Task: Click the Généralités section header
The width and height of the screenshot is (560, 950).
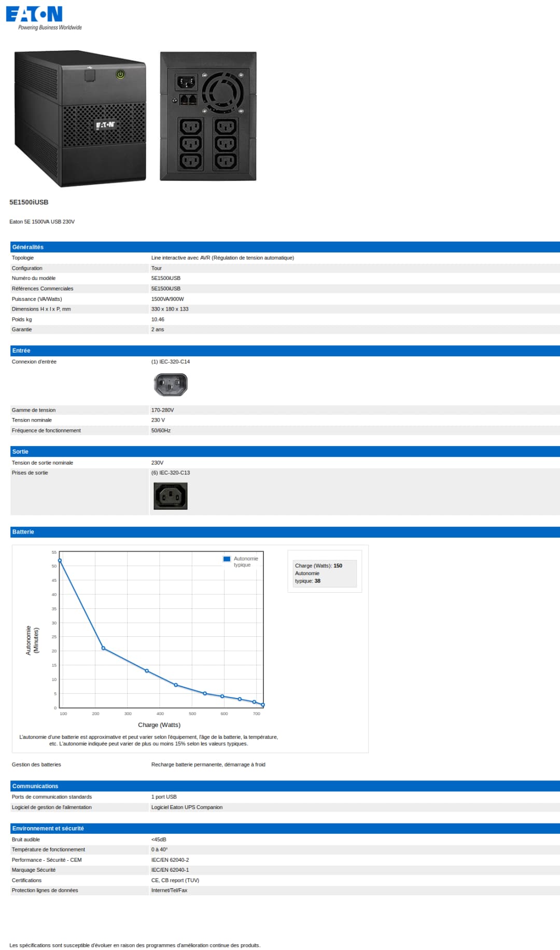Action: (x=285, y=247)
